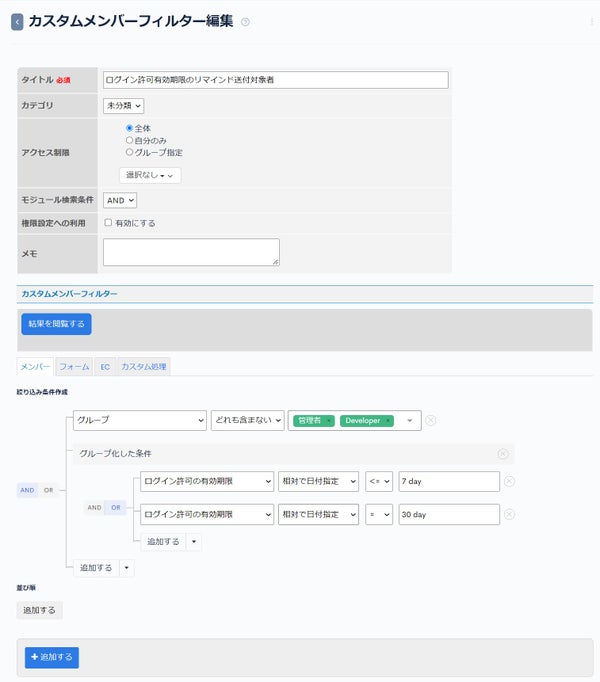Set outer condition logic to OR
The width and height of the screenshot is (600, 682).
[x=48, y=490]
